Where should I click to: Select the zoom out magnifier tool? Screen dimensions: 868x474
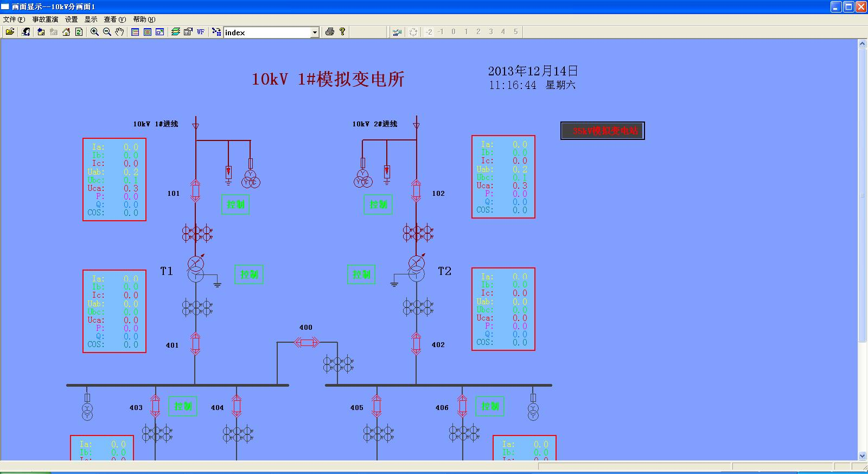(x=107, y=32)
